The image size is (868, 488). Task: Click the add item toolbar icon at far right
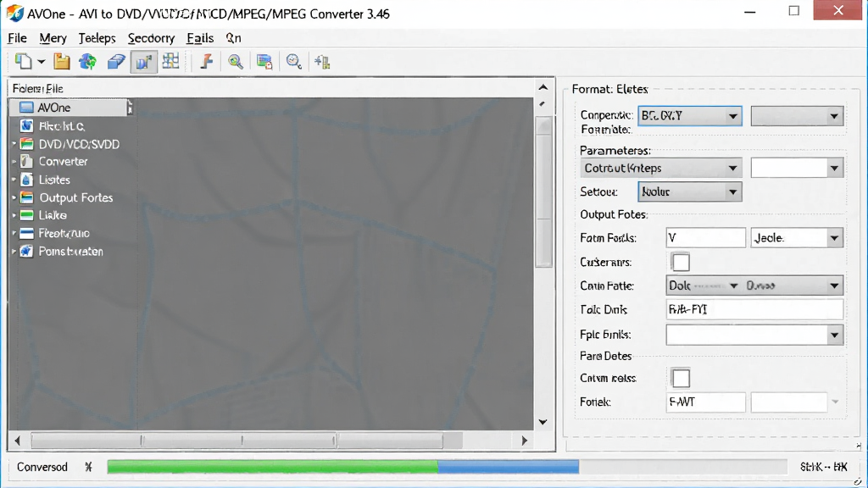322,61
